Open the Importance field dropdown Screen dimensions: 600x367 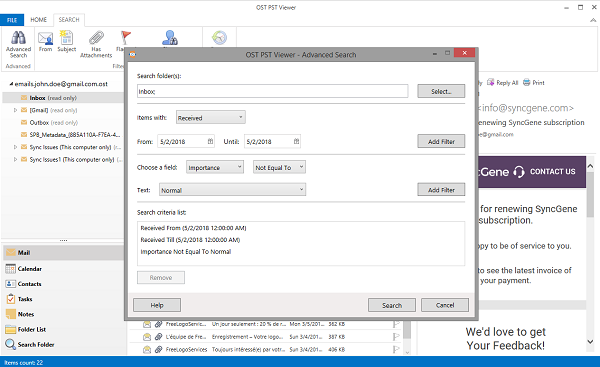tap(215, 167)
